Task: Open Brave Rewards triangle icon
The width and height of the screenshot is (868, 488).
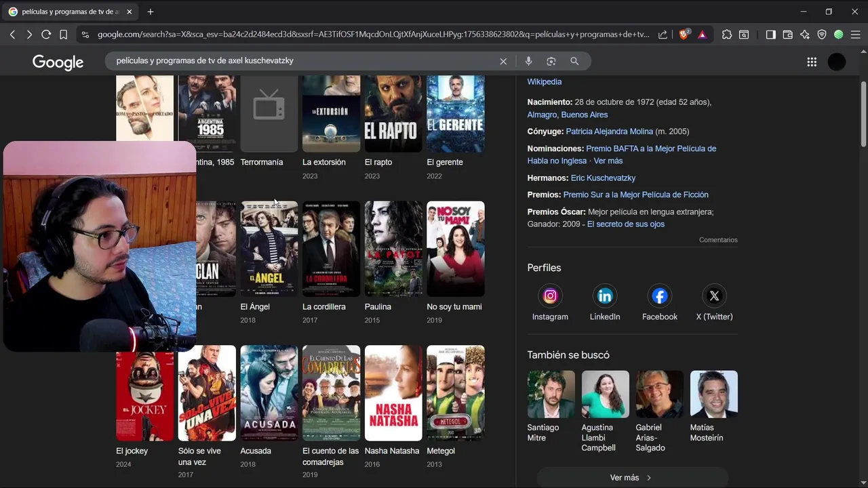Action: pyautogui.click(x=702, y=35)
